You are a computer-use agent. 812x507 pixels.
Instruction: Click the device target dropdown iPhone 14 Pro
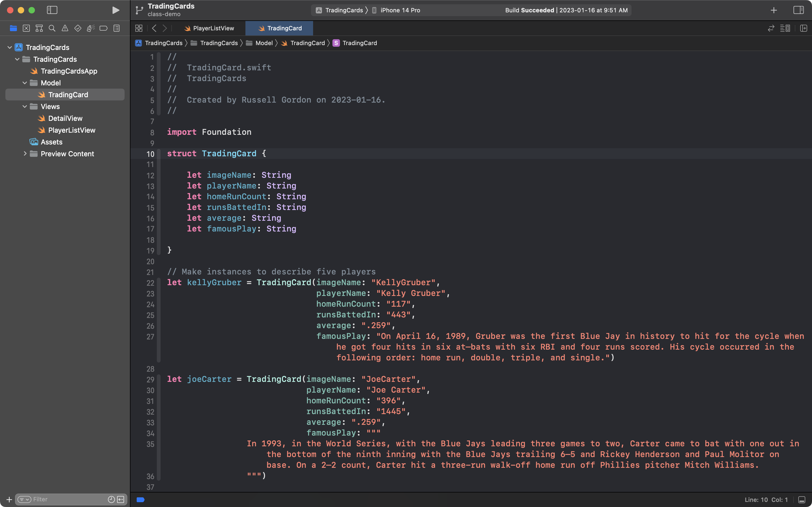tap(400, 10)
